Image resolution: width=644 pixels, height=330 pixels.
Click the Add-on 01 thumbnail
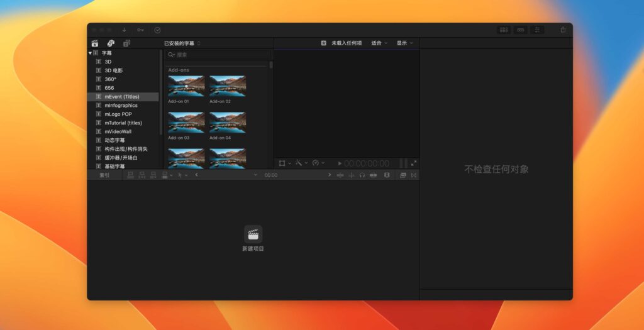(186, 86)
